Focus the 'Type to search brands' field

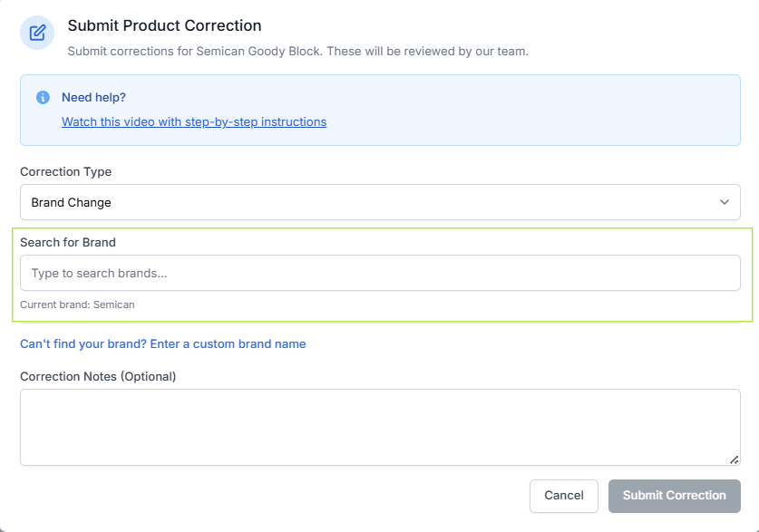(380, 273)
